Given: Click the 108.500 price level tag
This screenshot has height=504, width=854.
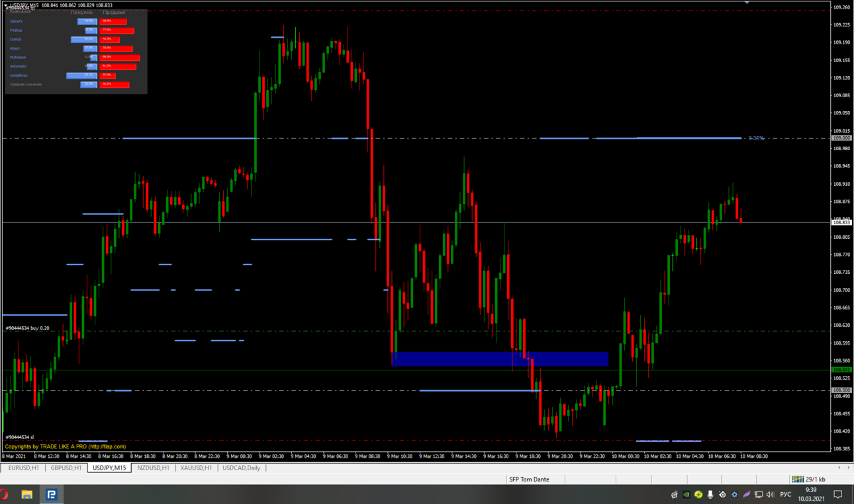Looking at the screenshot, I should pos(841,390).
